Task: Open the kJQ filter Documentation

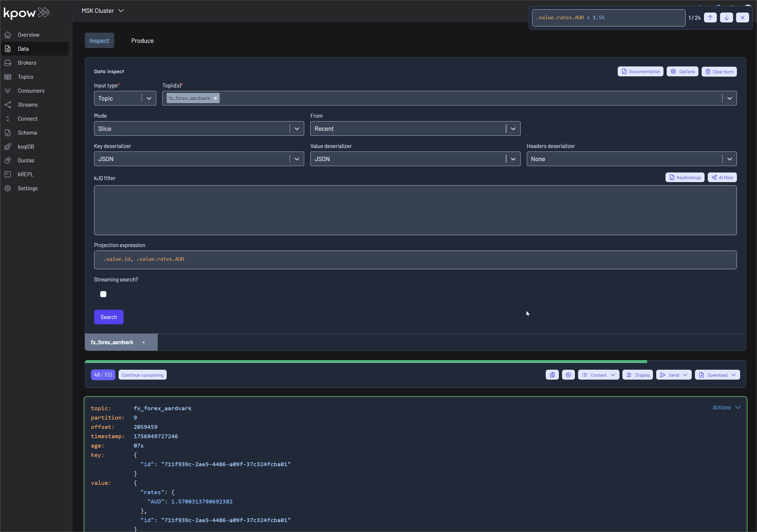Action: coord(640,72)
